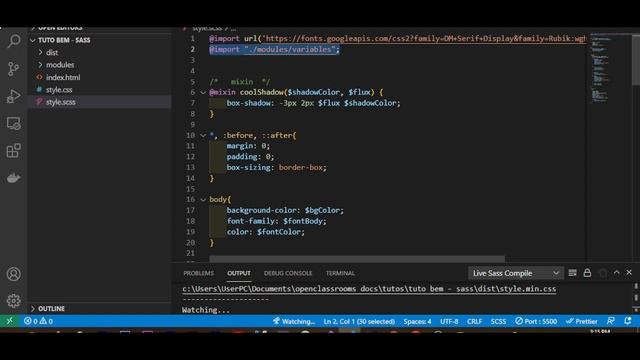The image size is (640, 360).
Task: Open the Run and Debug view
Action: tap(13, 96)
